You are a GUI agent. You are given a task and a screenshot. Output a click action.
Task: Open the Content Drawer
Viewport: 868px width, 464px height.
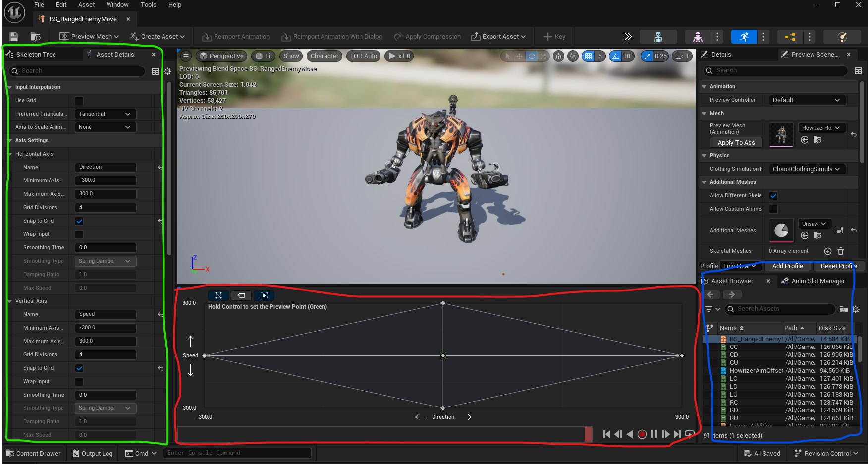point(34,454)
